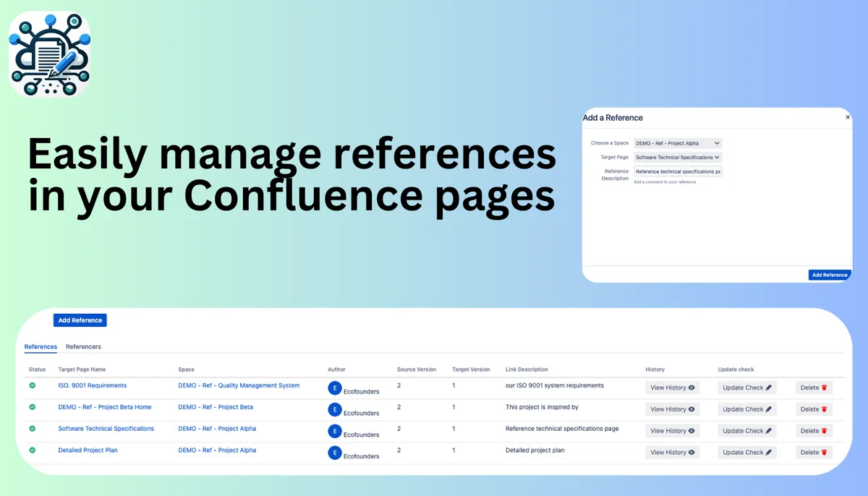868x496 pixels.
Task: Click the Target Page Name column header
Action: [x=82, y=369]
